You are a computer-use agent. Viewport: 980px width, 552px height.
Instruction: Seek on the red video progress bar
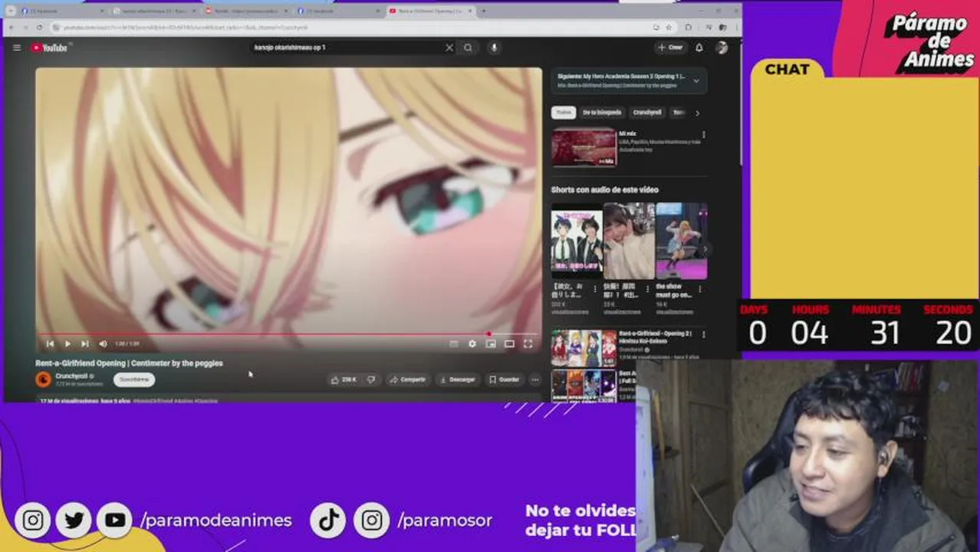288,334
